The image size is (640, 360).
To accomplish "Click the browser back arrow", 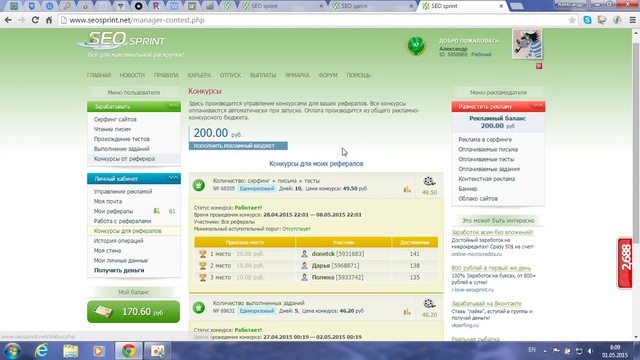I will click(x=8, y=20).
